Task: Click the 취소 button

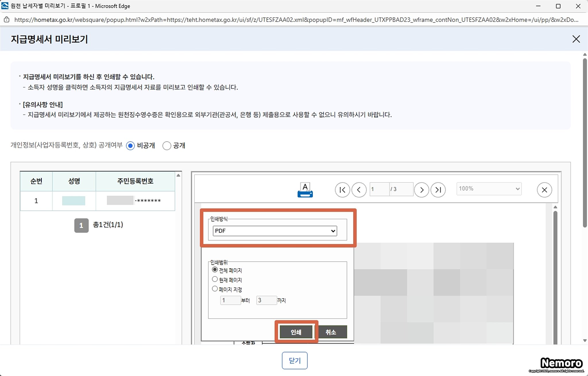Action: [331, 332]
